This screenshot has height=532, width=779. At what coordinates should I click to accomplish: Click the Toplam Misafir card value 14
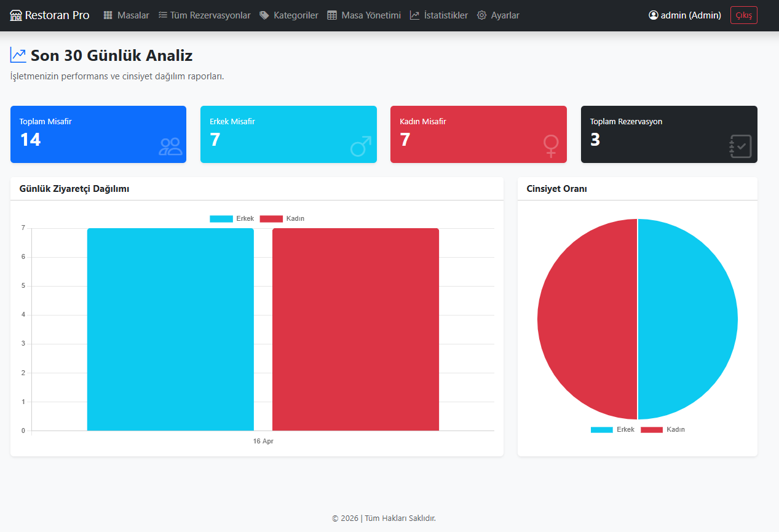click(30, 140)
